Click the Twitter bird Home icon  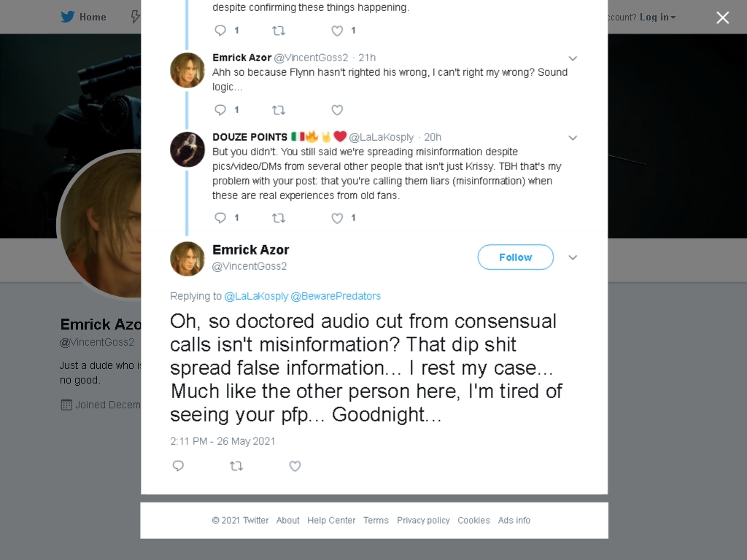pos(68,17)
